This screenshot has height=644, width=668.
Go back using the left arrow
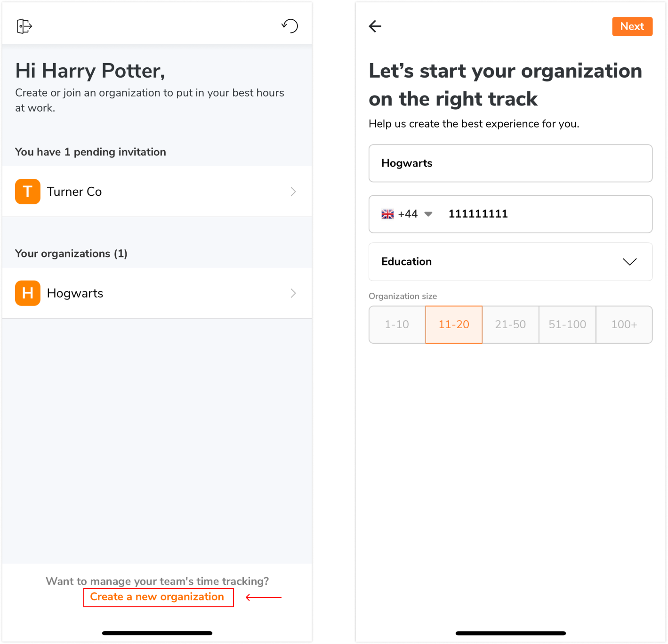tap(375, 26)
